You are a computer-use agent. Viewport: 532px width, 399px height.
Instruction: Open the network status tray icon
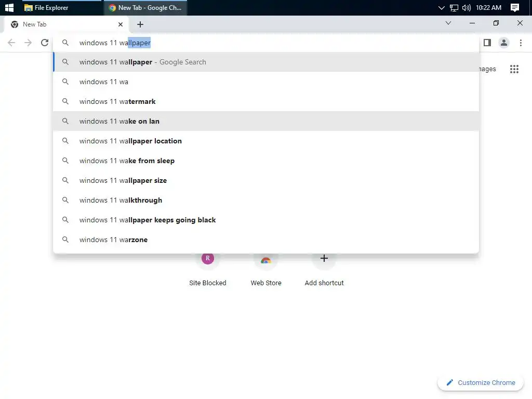tap(454, 7)
